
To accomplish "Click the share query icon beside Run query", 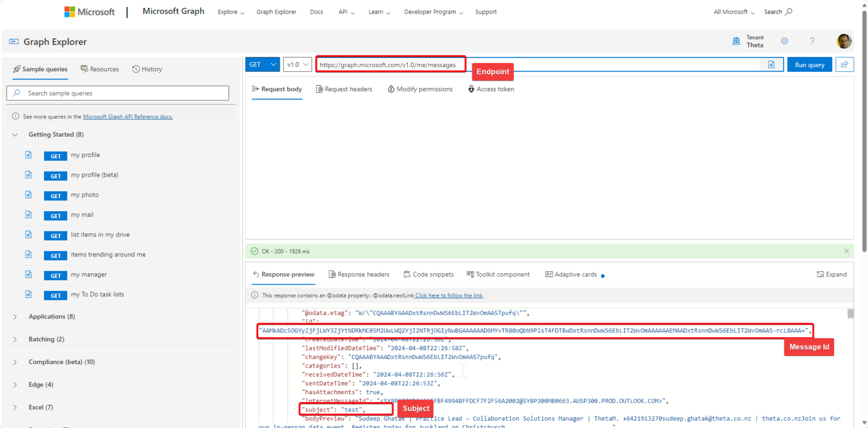I will pyautogui.click(x=844, y=64).
